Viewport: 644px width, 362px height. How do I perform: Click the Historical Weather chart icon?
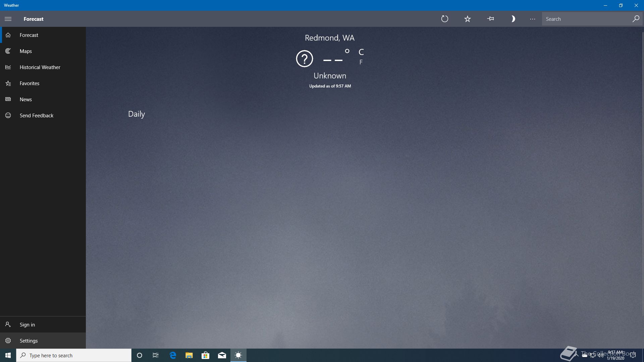click(x=8, y=67)
